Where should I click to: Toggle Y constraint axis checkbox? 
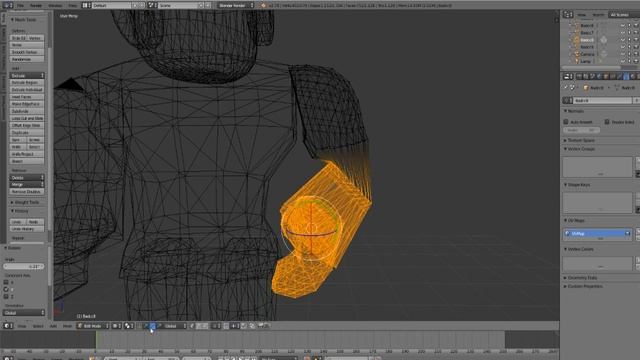(6, 289)
